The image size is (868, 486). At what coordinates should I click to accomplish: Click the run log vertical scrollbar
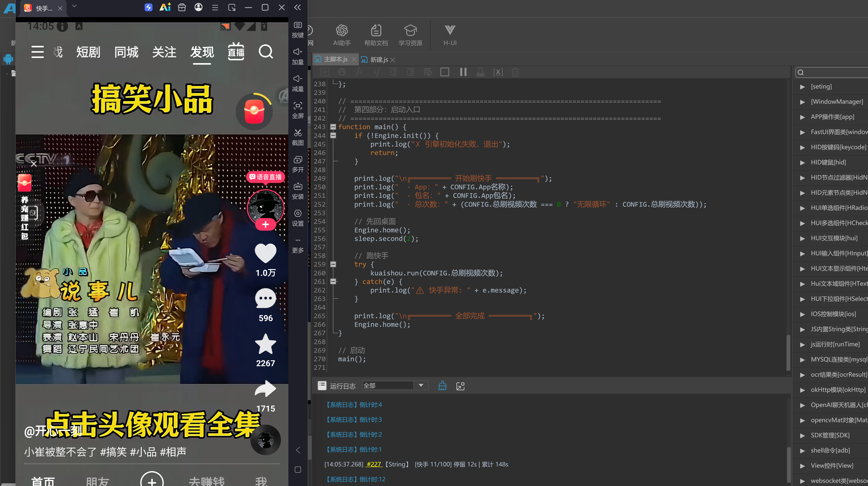tap(788, 465)
